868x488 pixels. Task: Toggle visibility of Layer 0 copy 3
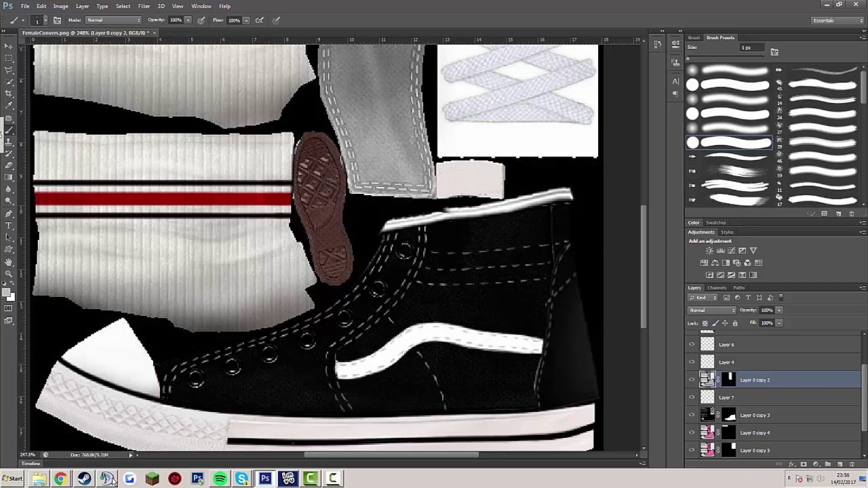[692, 415]
